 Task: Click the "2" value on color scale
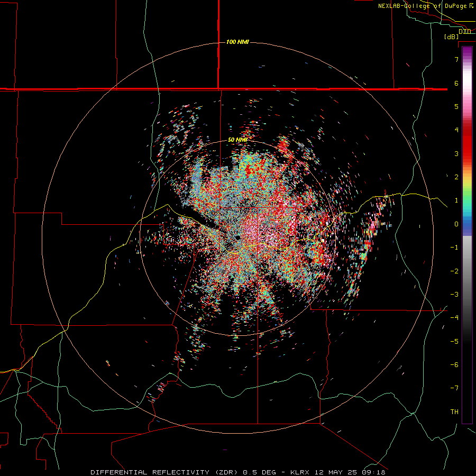tap(456, 177)
